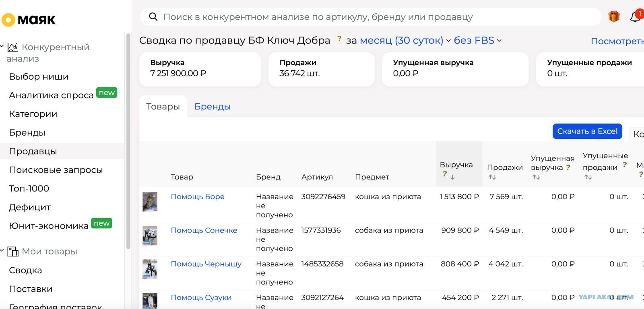Open the notifications bell
644x309 pixels.
636,16
